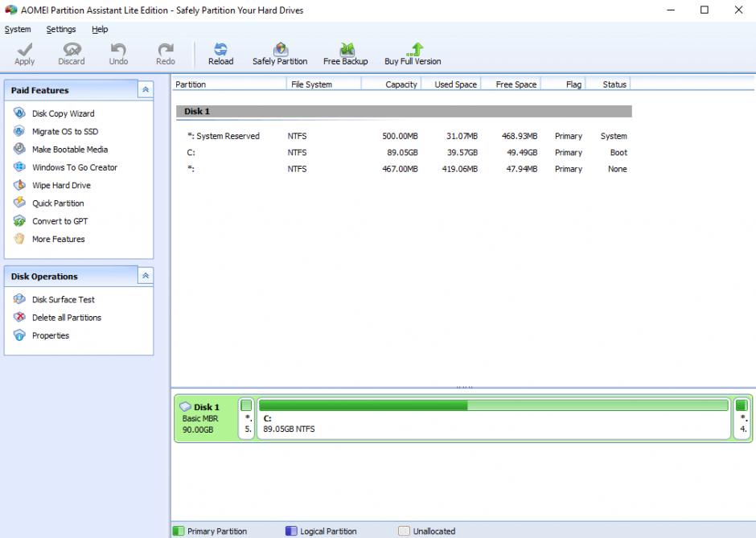Viewport: 756px width, 538px height.
Task: Launch Disk Copy Wizard
Action: [x=64, y=113]
